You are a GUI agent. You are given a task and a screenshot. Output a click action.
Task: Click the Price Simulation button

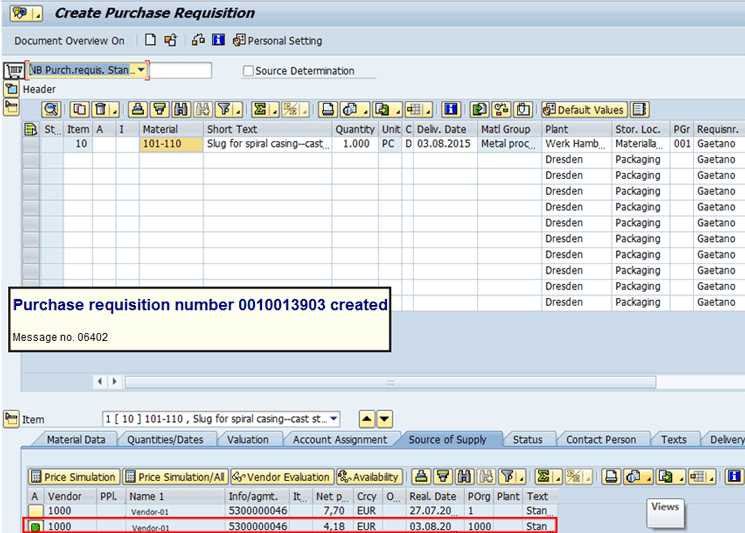point(74,477)
